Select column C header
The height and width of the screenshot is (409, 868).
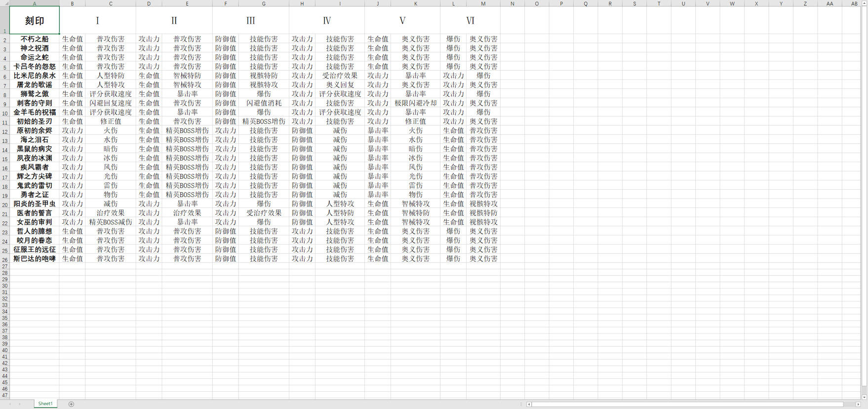[111, 3]
